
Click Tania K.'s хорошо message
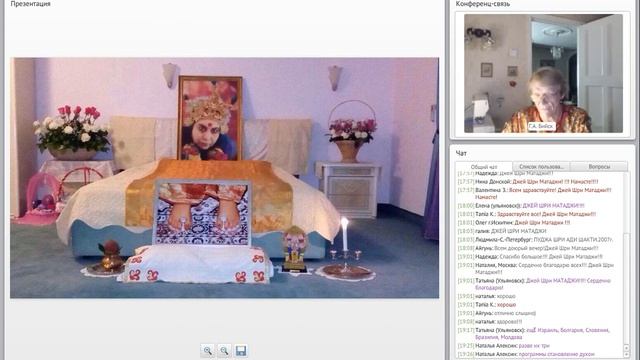point(487,305)
